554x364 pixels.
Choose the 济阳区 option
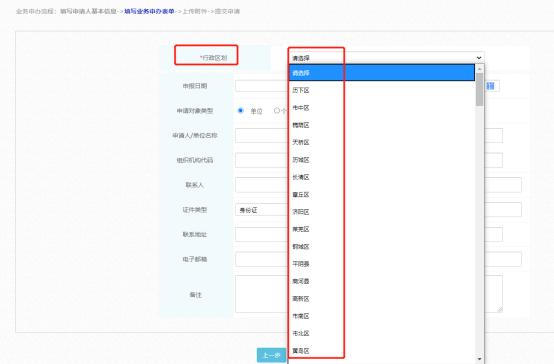coord(382,212)
